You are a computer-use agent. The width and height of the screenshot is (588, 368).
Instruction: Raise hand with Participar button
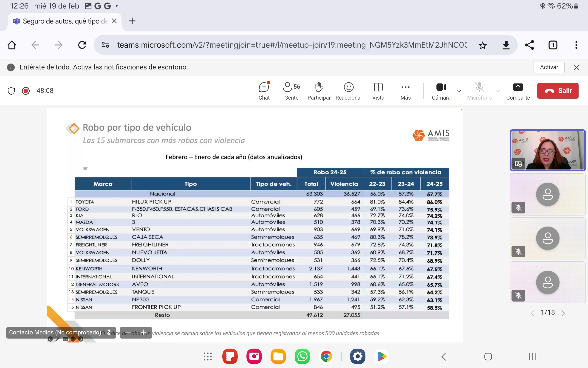point(319,91)
